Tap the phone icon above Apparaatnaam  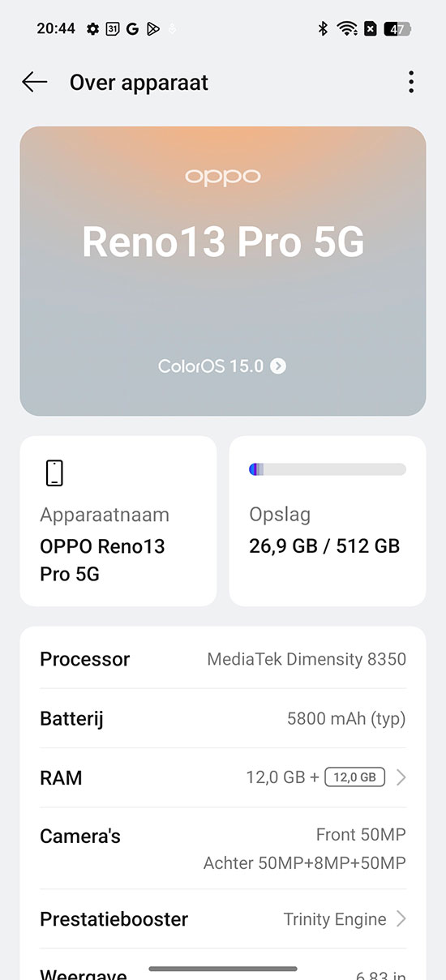point(54,473)
